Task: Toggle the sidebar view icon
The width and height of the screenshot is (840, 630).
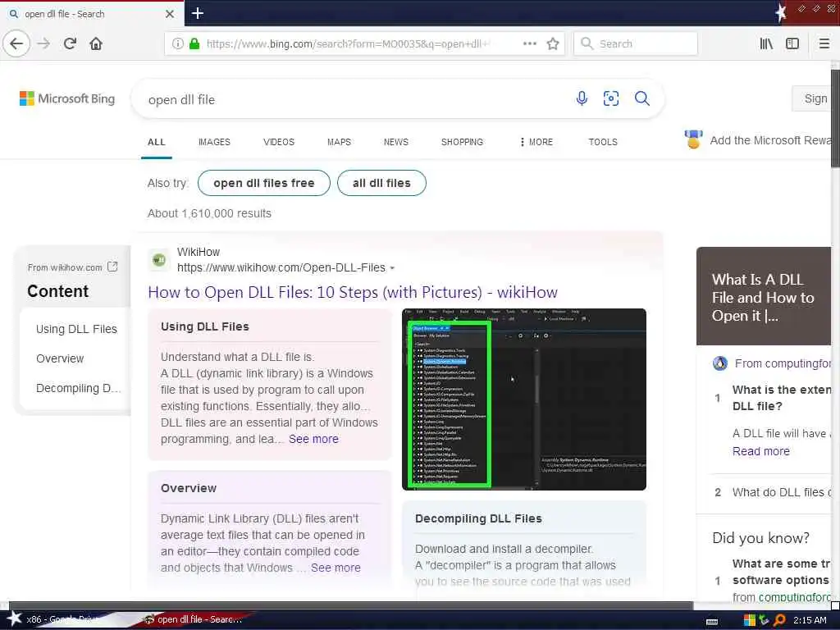Action: point(792,43)
